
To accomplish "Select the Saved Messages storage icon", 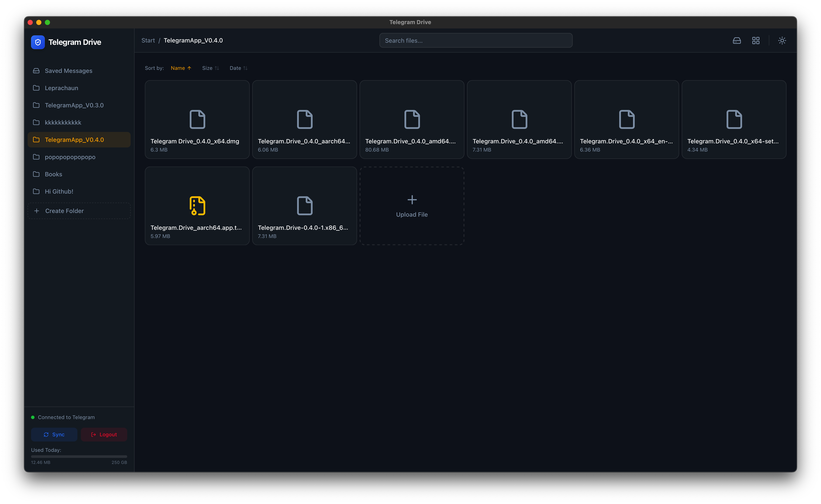I will pyautogui.click(x=36, y=71).
